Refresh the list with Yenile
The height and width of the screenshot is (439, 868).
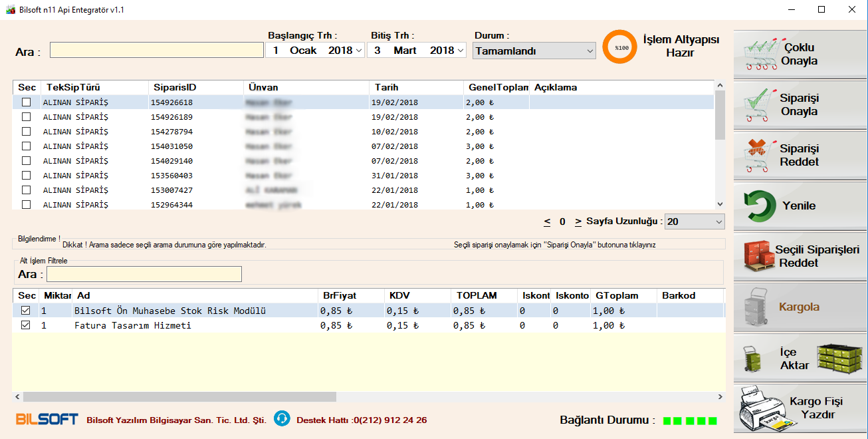pos(800,206)
